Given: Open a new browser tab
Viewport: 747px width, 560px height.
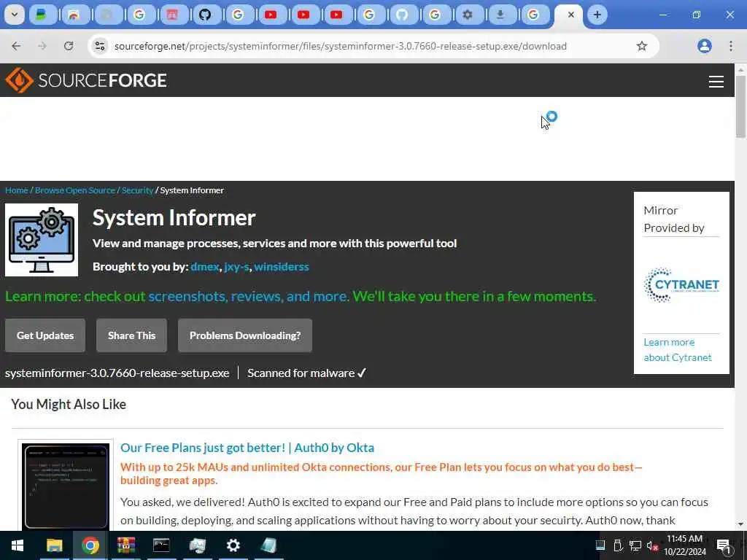Looking at the screenshot, I should coord(597,15).
